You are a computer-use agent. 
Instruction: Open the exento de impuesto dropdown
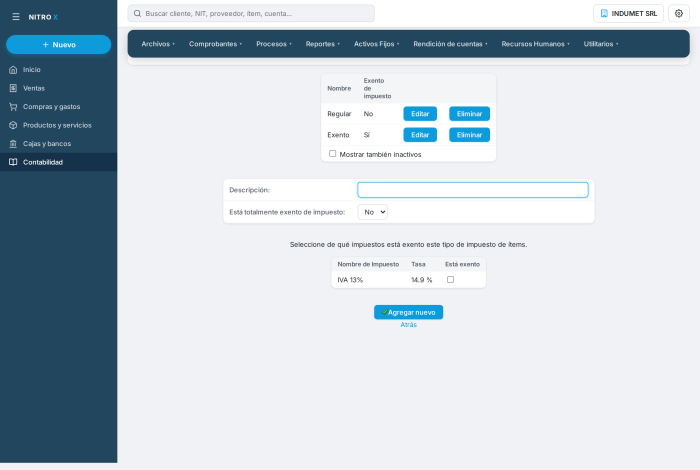click(373, 212)
